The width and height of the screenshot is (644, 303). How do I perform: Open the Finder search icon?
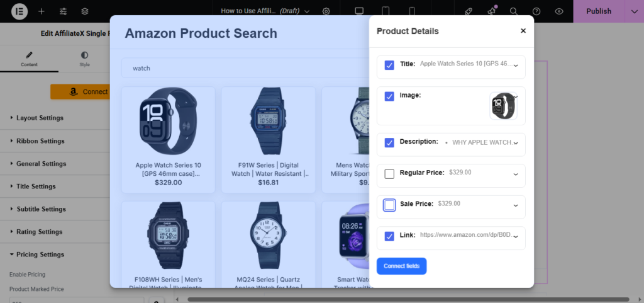click(514, 11)
